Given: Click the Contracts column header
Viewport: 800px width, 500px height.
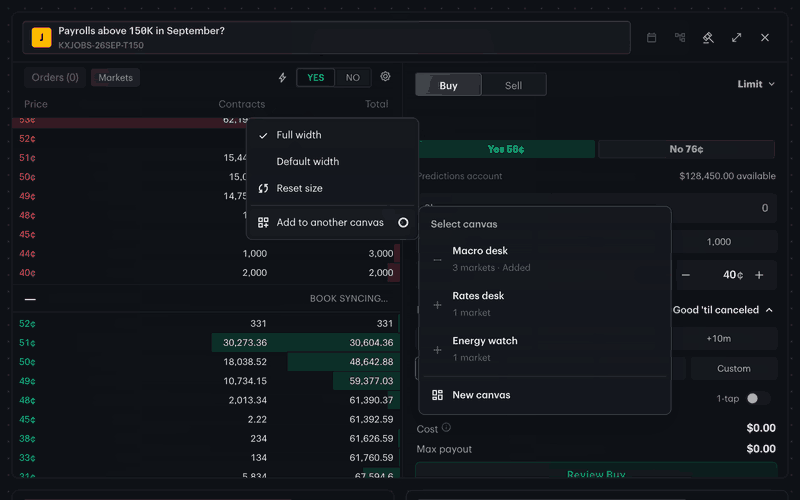Looking at the screenshot, I should 242,104.
